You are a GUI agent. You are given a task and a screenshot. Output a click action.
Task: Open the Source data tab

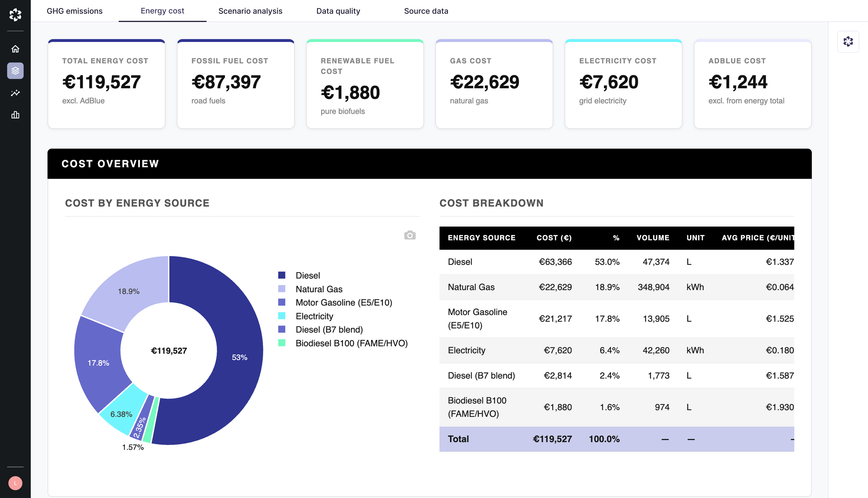426,11
